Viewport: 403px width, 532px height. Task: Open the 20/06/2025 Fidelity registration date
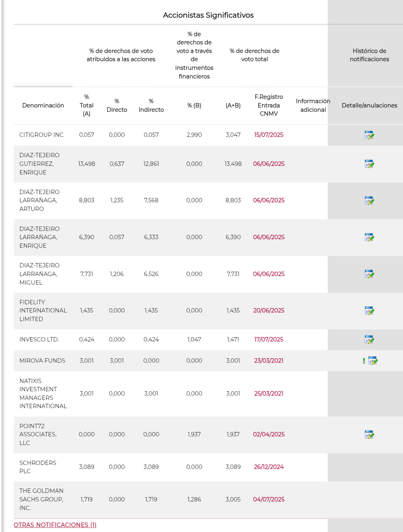[x=269, y=310]
